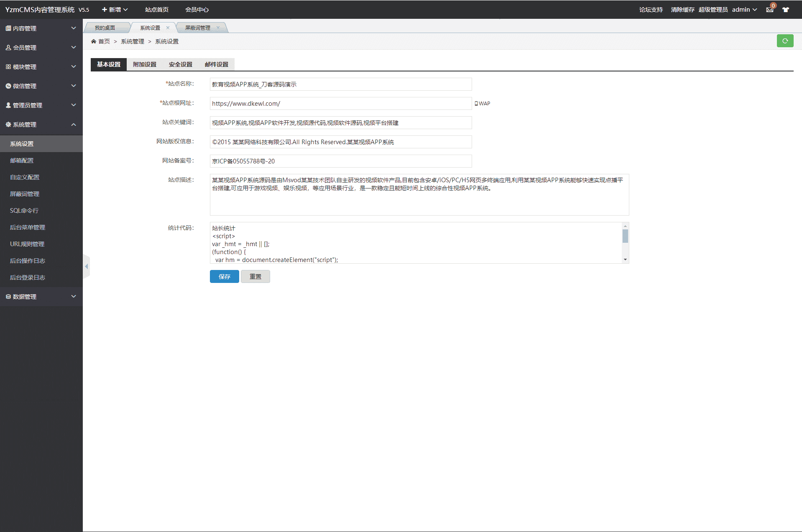This screenshot has height=532, width=802.
Task: Open the 新增 dropdown menu
Action: 115,10
